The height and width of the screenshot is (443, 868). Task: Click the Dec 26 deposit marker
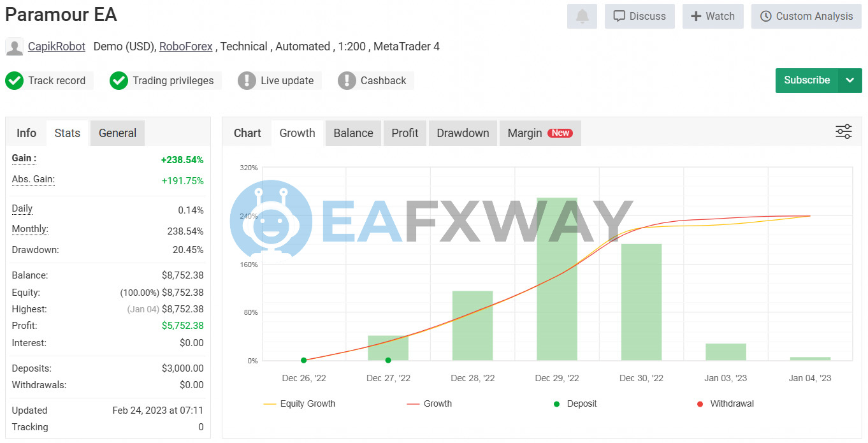click(303, 361)
